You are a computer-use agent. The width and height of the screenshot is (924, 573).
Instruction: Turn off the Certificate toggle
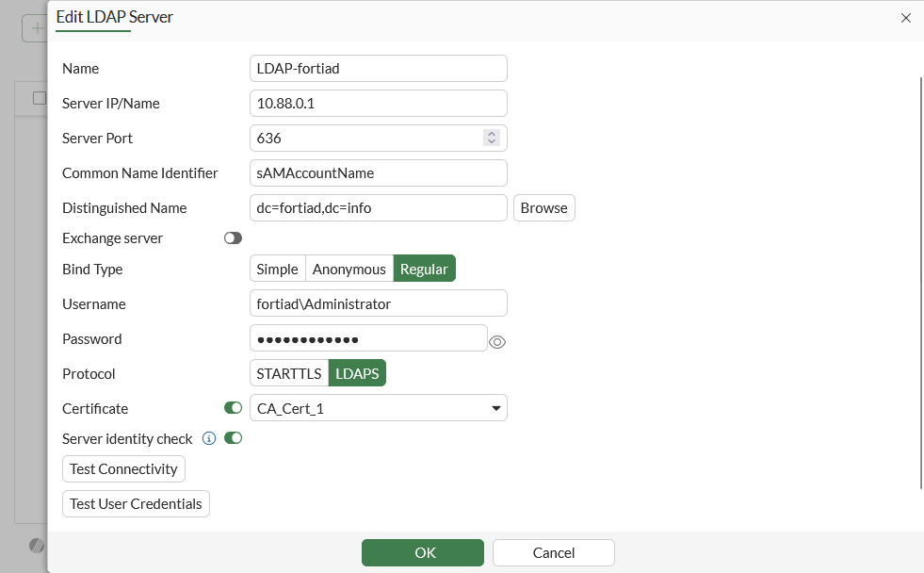tap(233, 408)
